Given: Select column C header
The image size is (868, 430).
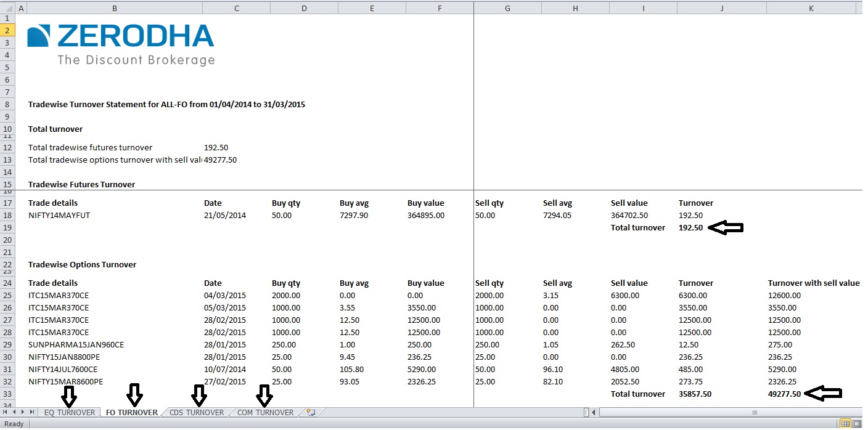Looking at the screenshot, I should 236,7.
